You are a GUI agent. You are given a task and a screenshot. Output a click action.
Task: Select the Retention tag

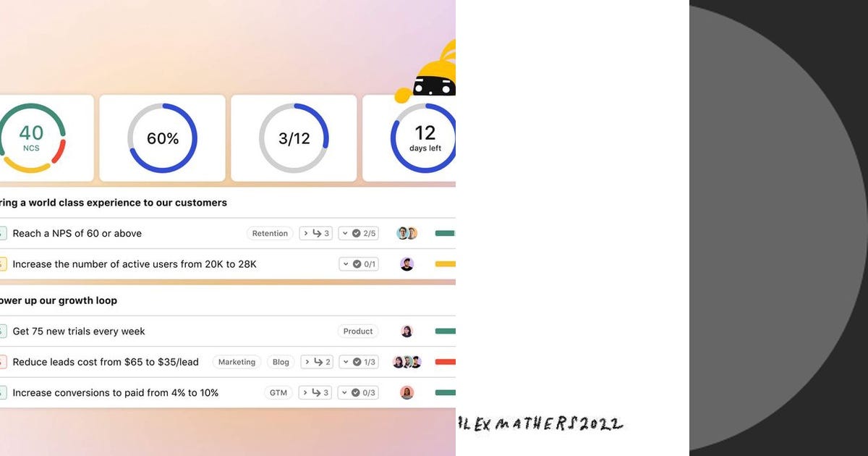click(x=270, y=233)
